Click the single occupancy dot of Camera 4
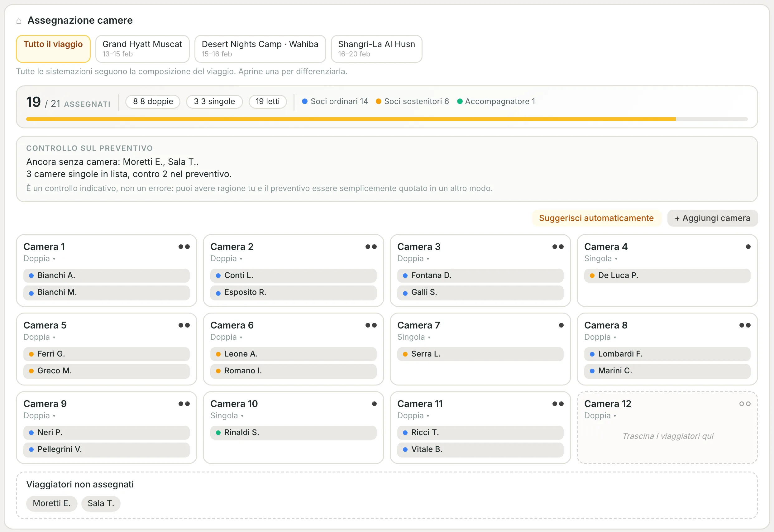The width and height of the screenshot is (774, 532). pyautogui.click(x=748, y=247)
